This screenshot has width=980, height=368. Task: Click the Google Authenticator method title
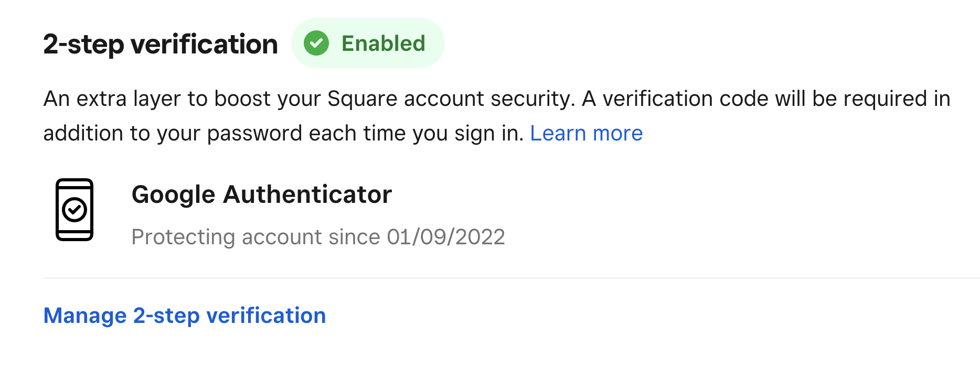262,194
